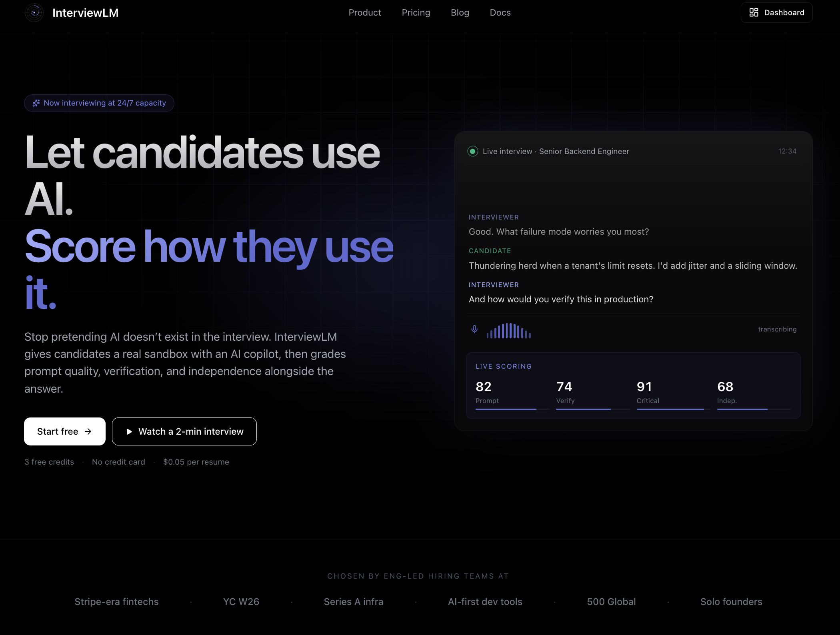Click Solo founders in the logo strip
Viewport: 840px width, 635px height.
[731, 602]
